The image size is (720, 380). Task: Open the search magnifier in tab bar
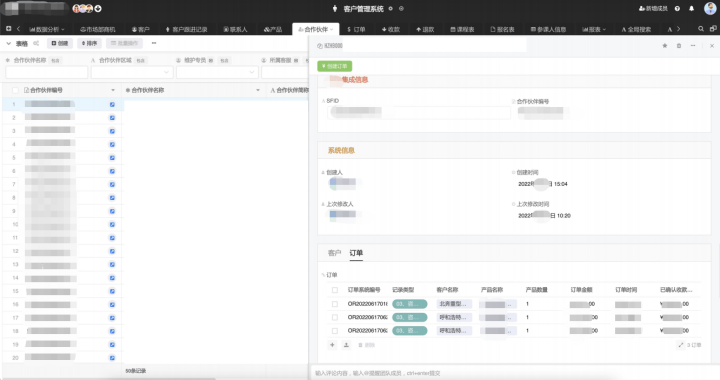point(701,29)
